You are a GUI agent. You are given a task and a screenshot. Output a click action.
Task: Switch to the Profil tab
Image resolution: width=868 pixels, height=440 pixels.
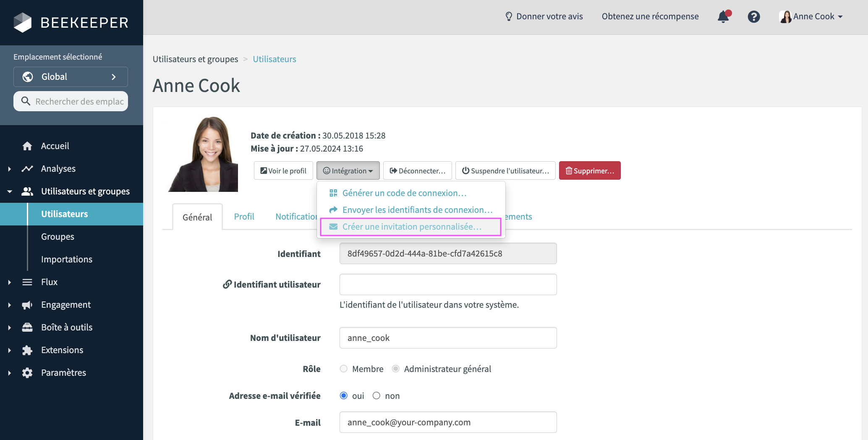(x=244, y=217)
